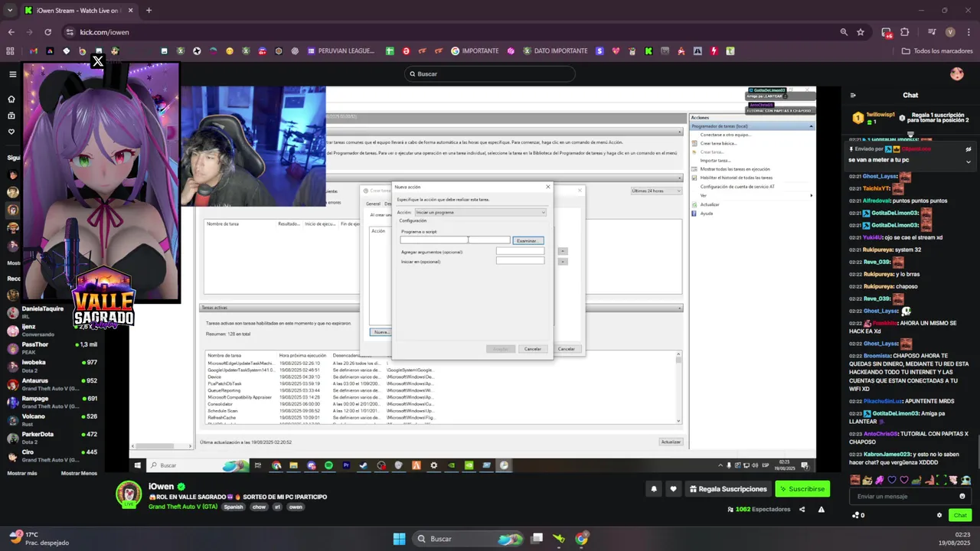This screenshot has width=980, height=551.
Task: Open the emoji picker in message box
Action: click(962, 497)
